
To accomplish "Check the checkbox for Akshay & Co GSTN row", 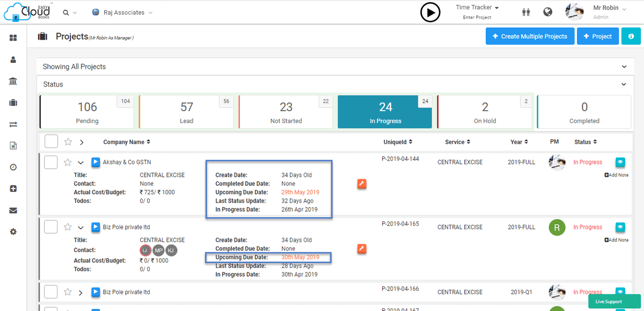I will point(50,162).
